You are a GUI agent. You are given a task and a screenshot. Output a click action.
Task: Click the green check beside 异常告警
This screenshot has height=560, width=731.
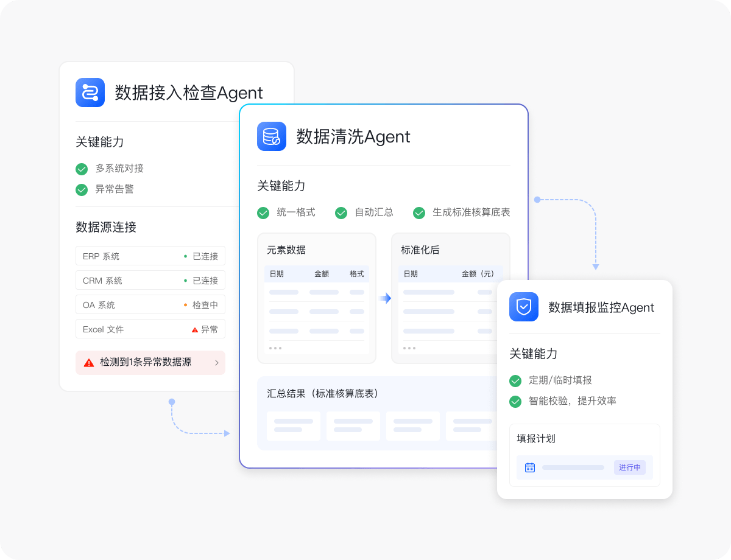[x=82, y=189]
